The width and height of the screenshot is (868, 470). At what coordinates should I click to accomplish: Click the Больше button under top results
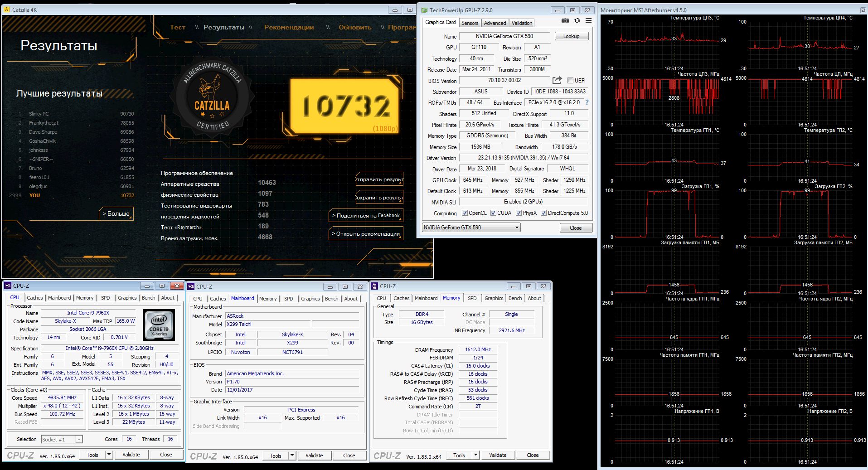click(116, 213)
